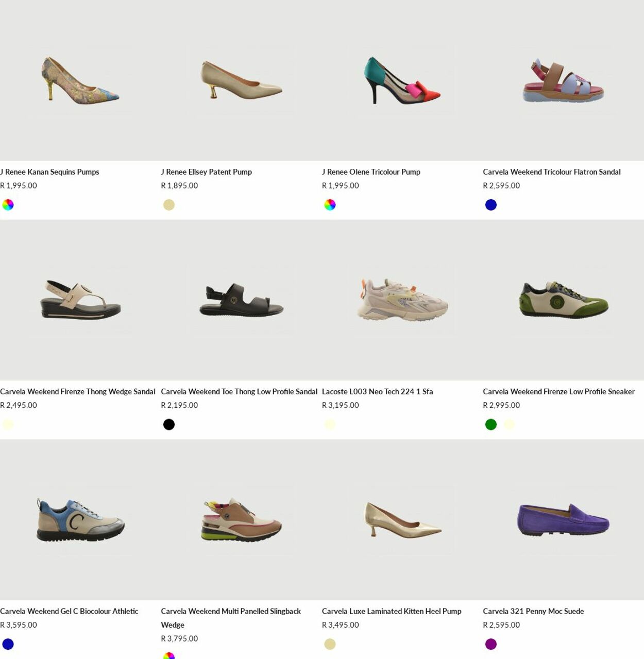This screenshot has height=659, width=644.
Task: Click Carvela Weekend Tricolour Flatron Sandal title
Action: tap(552, 172)
